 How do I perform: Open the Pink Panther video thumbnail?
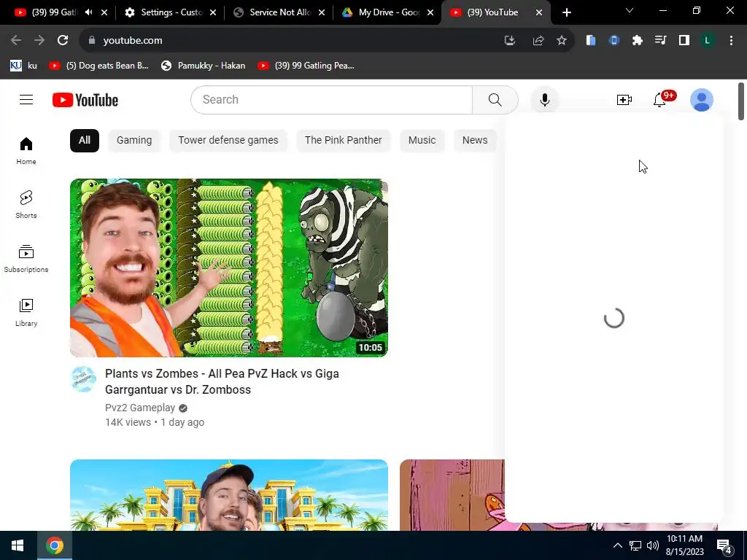click(x=452, y=495)
